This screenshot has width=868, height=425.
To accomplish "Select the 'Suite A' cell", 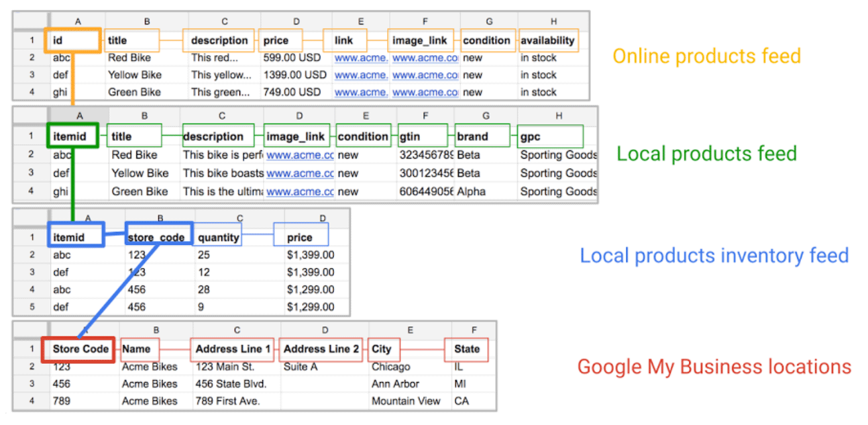I will pyautogui.click(x=302, y=367).
